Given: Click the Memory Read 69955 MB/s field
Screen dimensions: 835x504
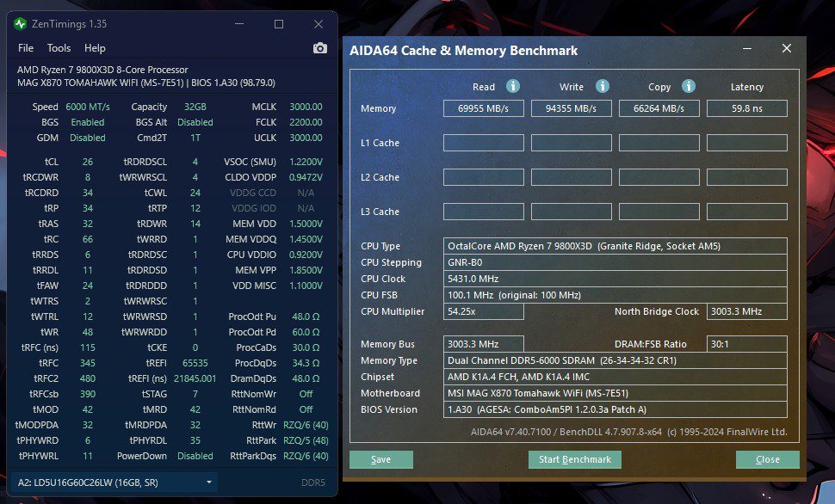Looking at the screenshot, I should point(484,108).
